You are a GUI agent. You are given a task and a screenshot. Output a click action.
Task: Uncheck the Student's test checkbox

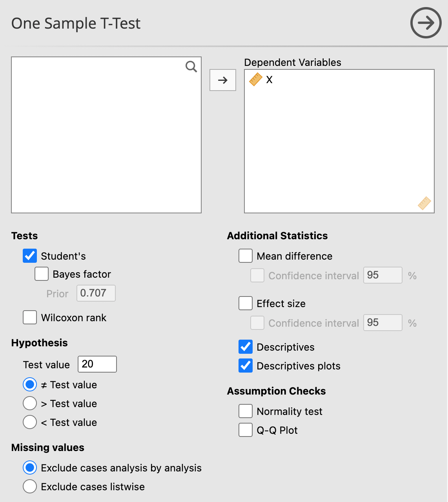30,256
